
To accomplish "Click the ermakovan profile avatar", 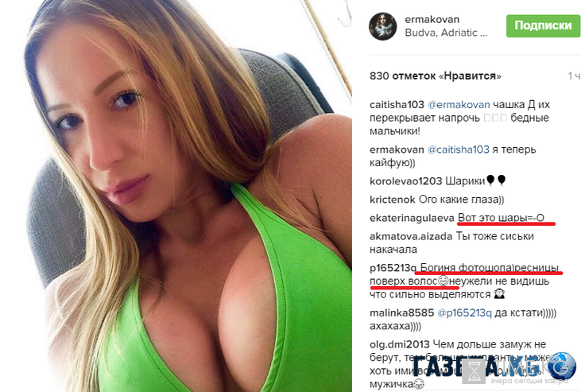I will pyautogui.click(x=383, y=26).
